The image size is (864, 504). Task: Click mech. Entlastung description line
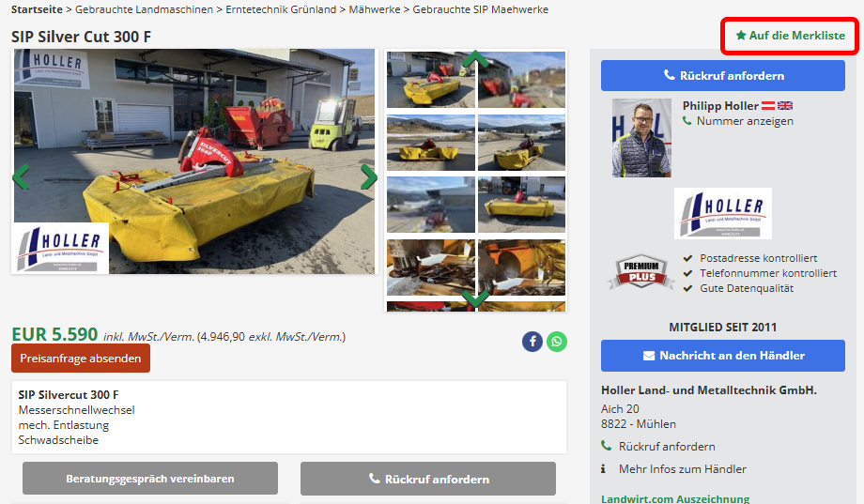(x=63, y=425)
